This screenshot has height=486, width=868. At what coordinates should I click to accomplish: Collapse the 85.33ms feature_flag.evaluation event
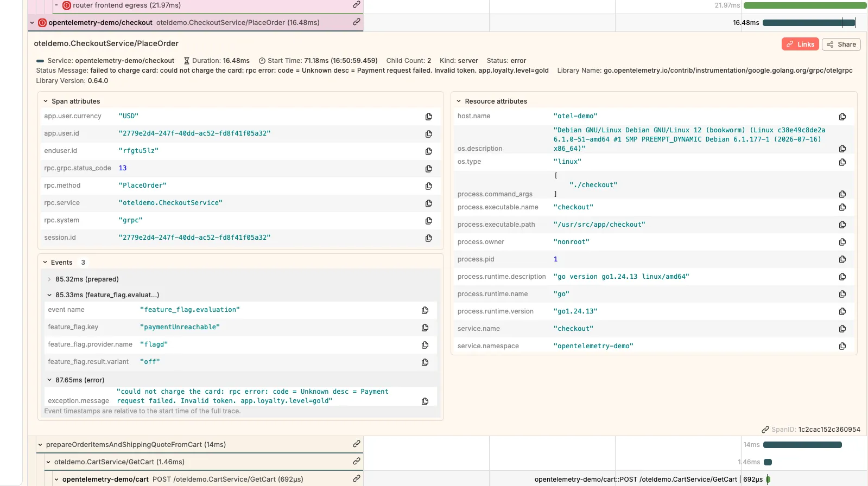pos(49,295)
